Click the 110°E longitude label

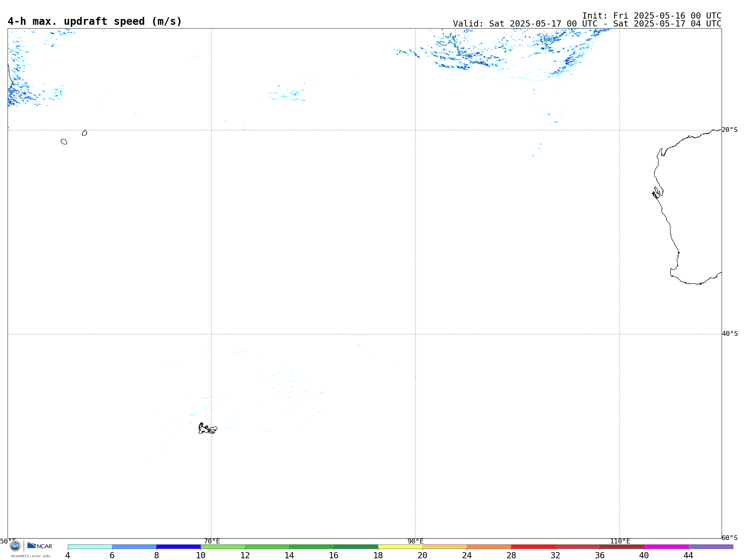(x=620, y=541)
